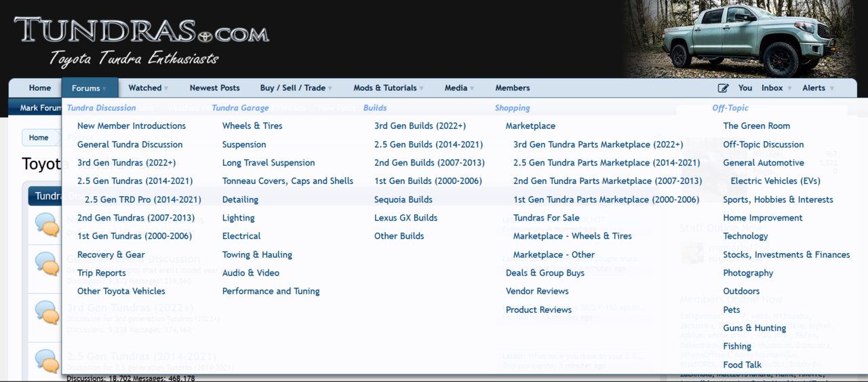868x382 pixels.
Task: Open Off-Topic category heading
Action: click(x=730, y=108)
